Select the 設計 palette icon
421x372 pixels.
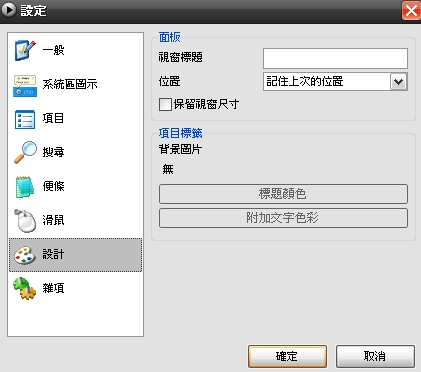[x=25, y=255]
